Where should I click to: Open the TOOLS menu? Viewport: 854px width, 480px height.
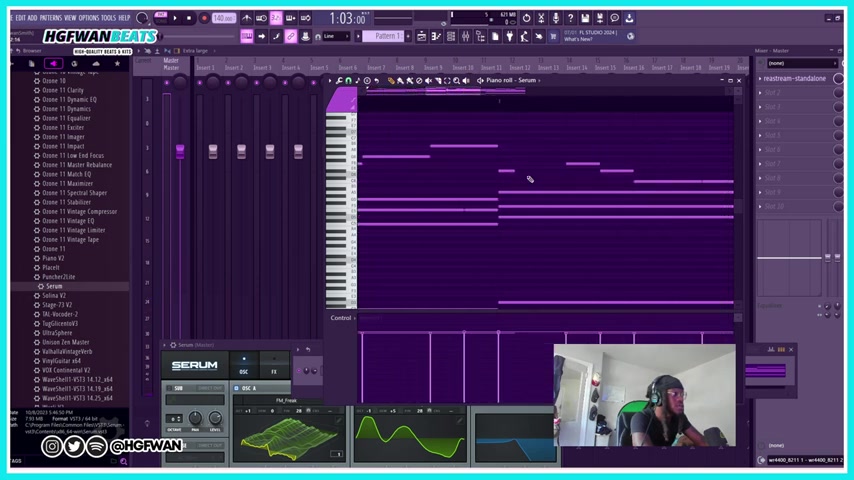109,18
